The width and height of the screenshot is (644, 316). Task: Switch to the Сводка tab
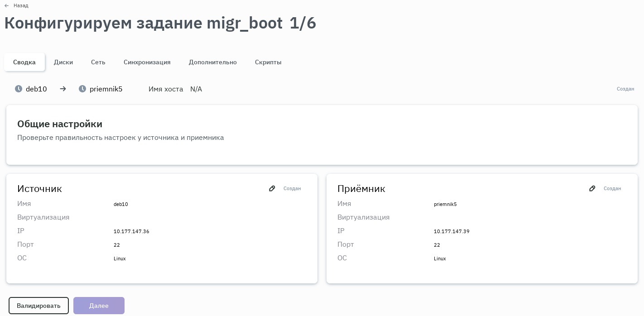click(x=24, y=62)
